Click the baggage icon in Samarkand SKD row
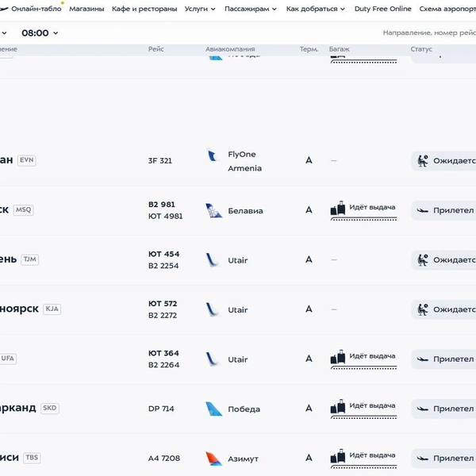 [x=338, y=406]
